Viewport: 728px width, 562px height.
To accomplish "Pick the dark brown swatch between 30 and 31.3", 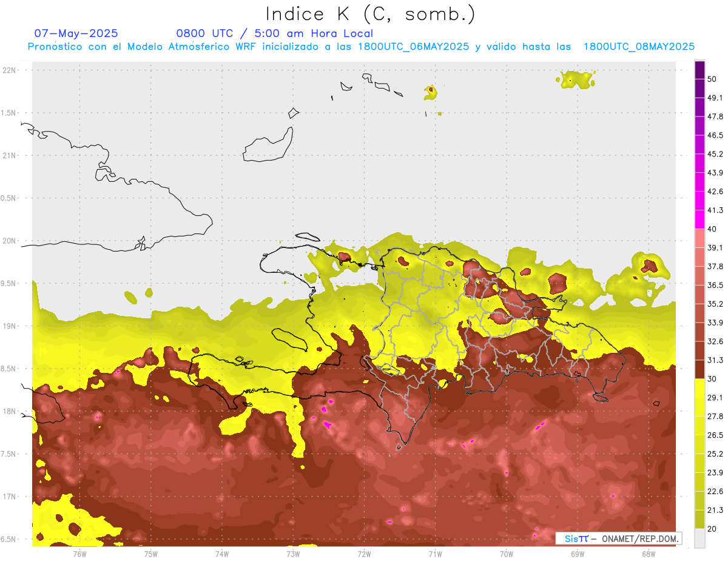I will click(x=699, y=369).
